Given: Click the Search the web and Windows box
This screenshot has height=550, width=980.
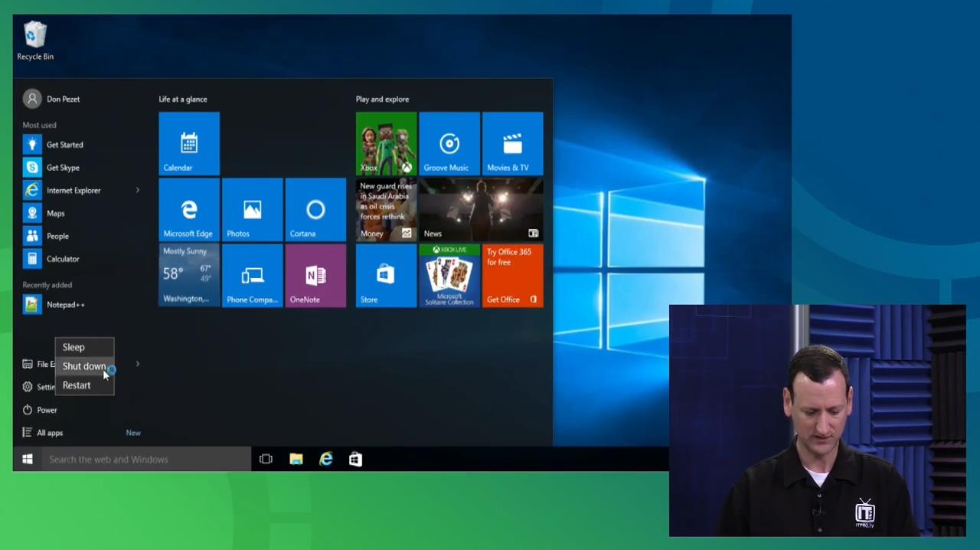Looking at the screenshot, I should click(146, 459).
